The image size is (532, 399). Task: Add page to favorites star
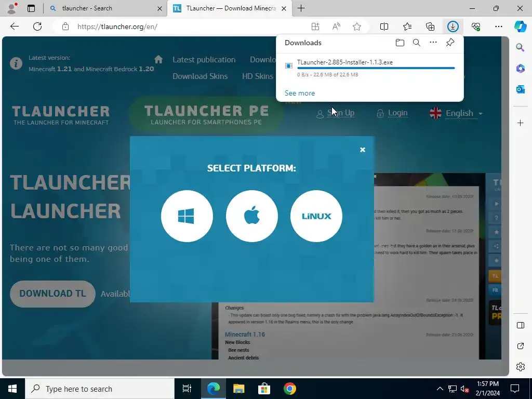point(356,26)
